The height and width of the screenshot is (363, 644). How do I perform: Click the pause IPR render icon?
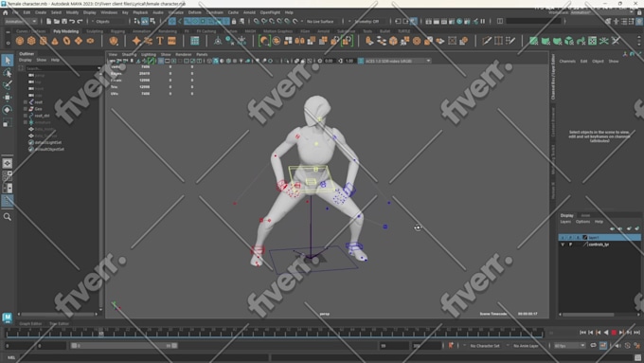pos(483,22)
